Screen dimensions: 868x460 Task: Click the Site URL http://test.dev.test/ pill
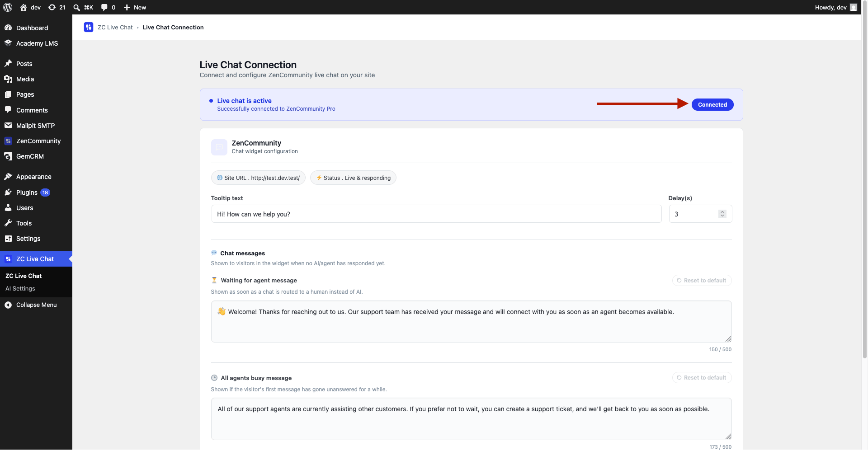point(258,178)
